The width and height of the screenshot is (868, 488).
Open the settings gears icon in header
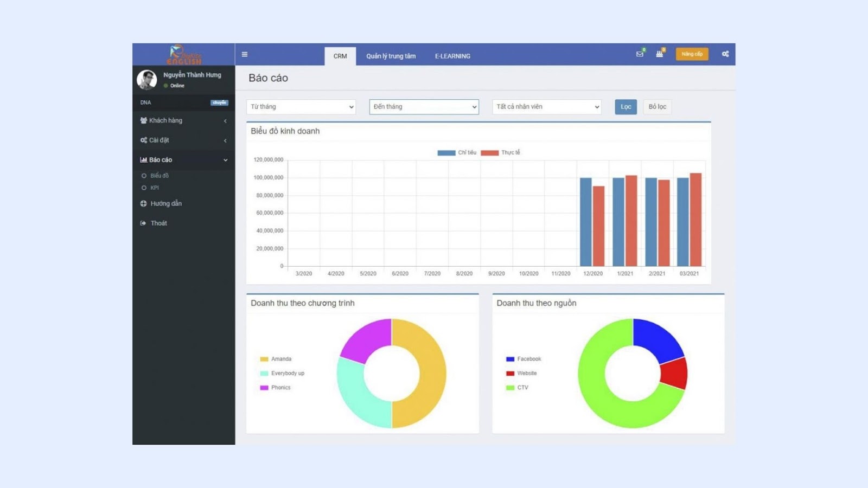click(725, 54)
